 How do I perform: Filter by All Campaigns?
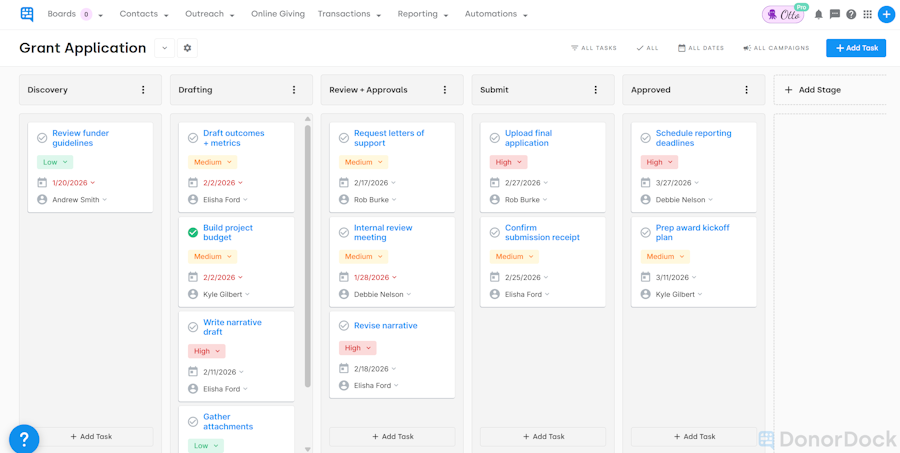(776, 48)
